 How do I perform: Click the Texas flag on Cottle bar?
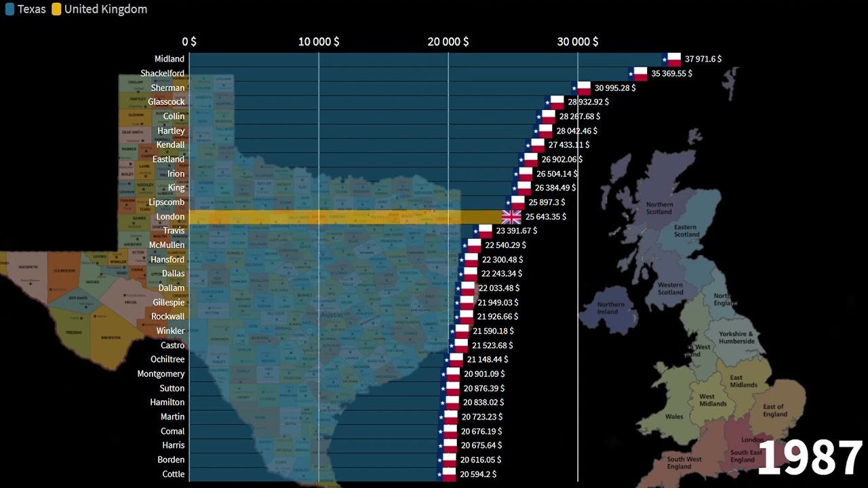[446, 474]
